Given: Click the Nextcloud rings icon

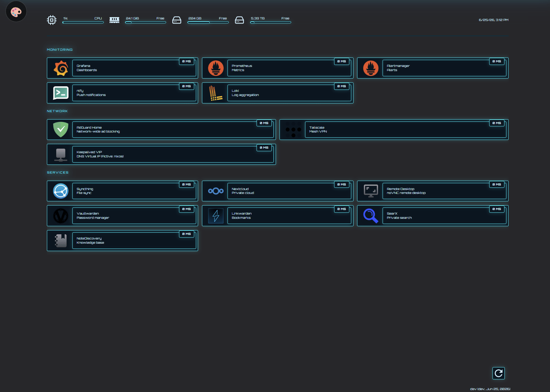Looking at the screenshot, I should (x=216, y=191).
